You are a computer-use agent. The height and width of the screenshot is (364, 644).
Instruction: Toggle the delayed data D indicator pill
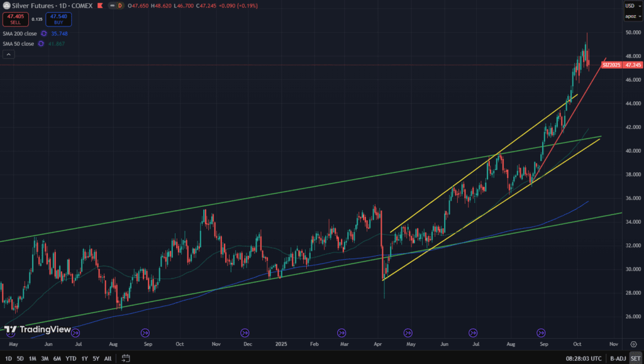(x=120, y=5)
